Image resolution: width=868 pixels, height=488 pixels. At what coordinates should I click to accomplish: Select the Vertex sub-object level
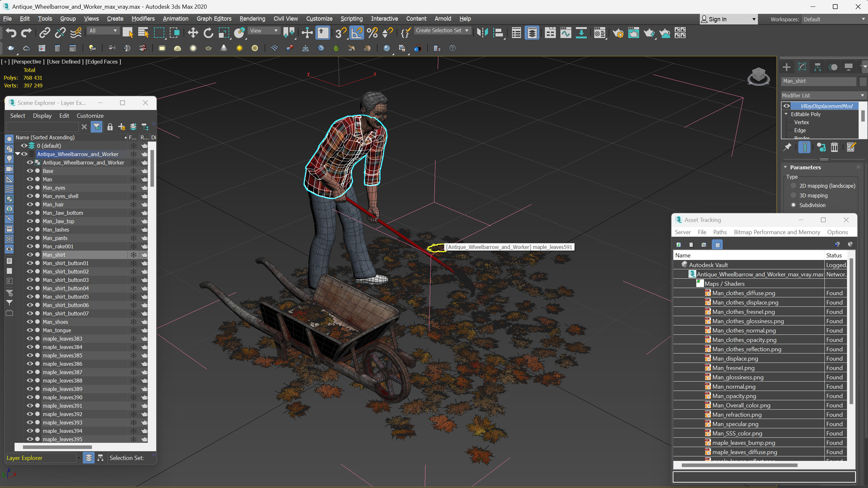click(x=801, y=122)
